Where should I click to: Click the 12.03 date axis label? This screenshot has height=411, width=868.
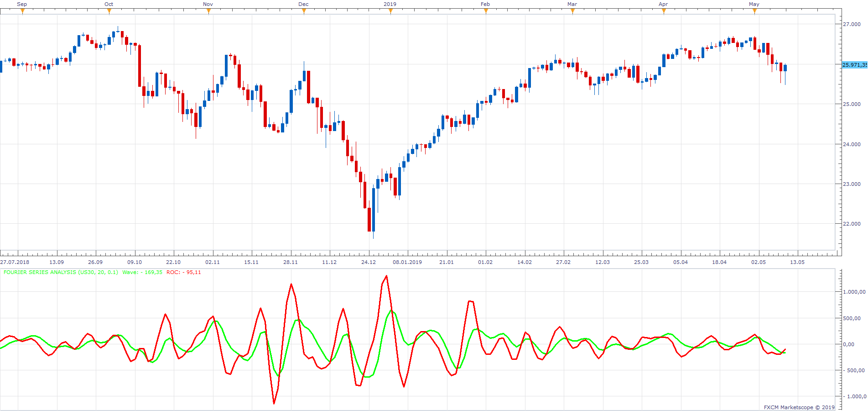[x=603, y=262]
